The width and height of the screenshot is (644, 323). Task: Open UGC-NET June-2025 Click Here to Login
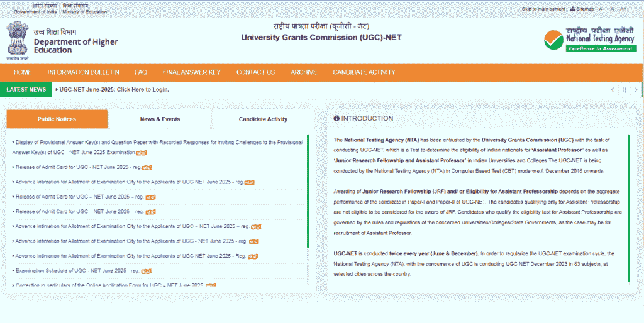(114, 89)
